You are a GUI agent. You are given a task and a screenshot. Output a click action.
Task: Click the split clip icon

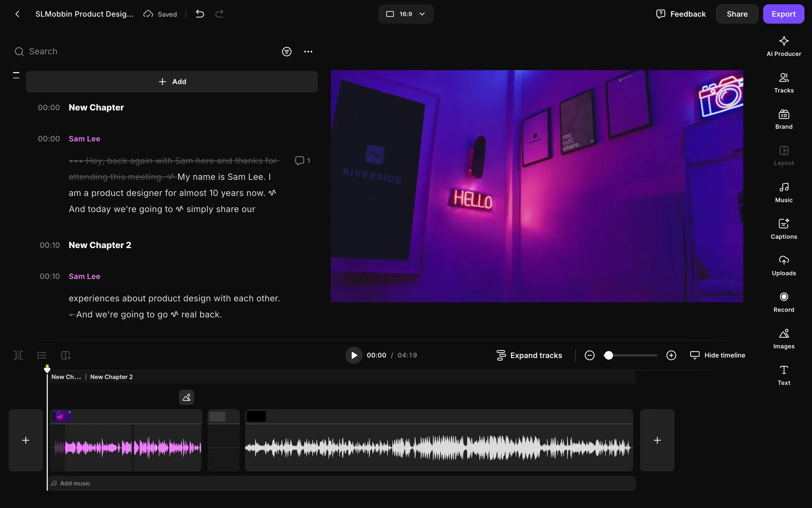(x=18, y=355)
